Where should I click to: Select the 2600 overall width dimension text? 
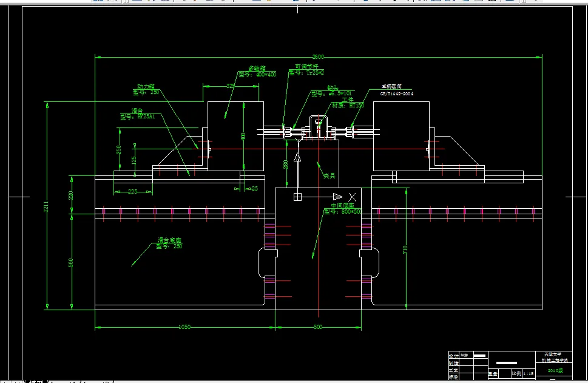pos(318,56)
